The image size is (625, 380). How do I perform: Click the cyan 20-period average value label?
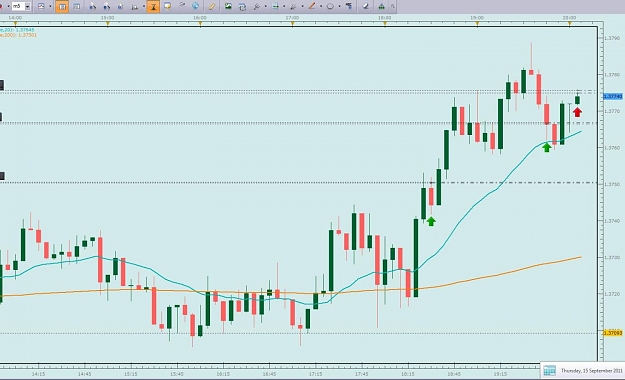click(18, 30)
